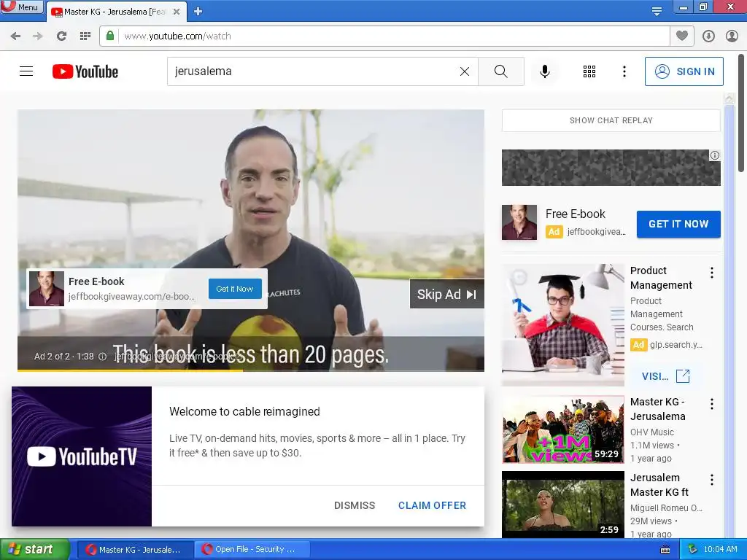747x560 pixels.
Task: Open the browser account profile icon
Action: [732, 36]
